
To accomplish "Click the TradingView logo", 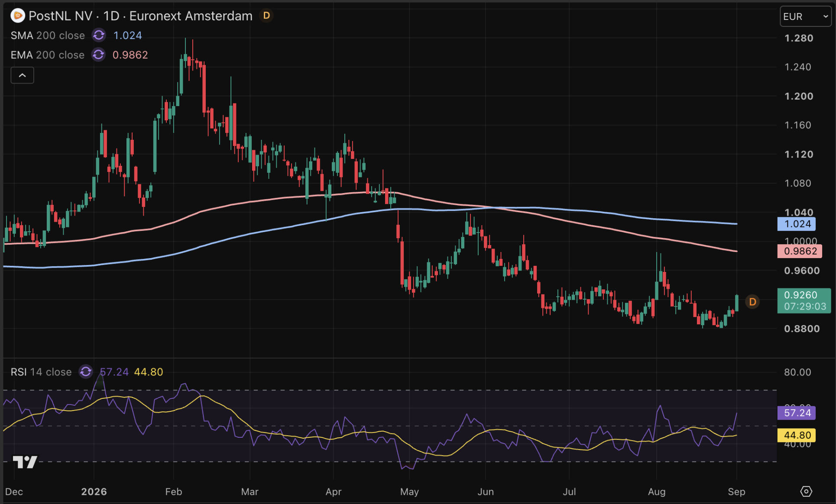I will (x=25, y=462).
